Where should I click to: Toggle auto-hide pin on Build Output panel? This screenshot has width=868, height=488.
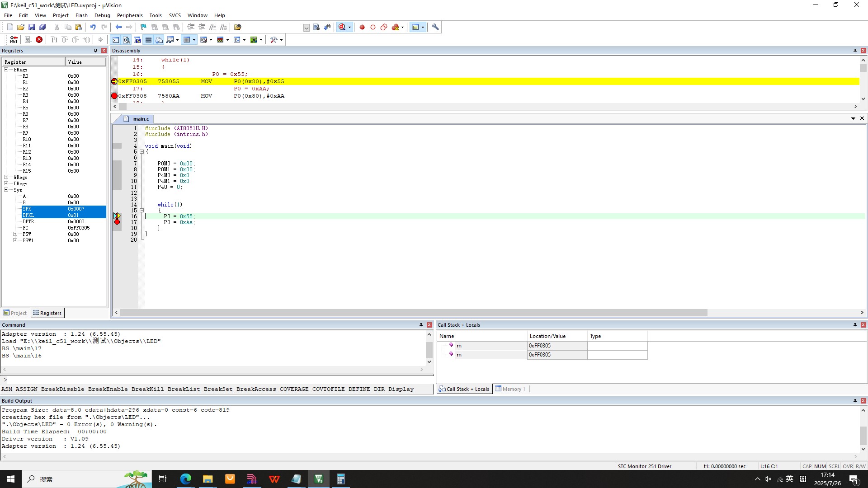pos(855,401)
